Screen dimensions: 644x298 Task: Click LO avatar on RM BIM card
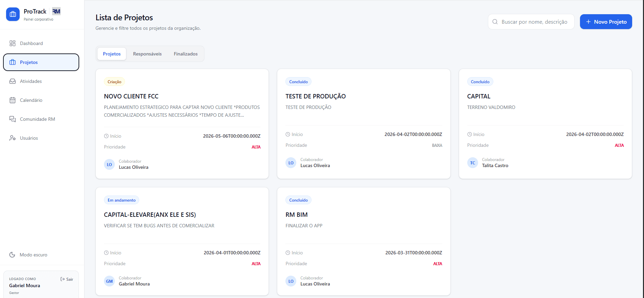point(291,281)
